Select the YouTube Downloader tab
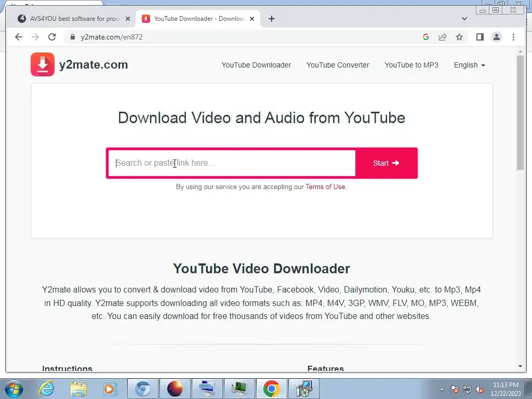The width and height of the screenshot is (532, 399). [x=198, y=19]
